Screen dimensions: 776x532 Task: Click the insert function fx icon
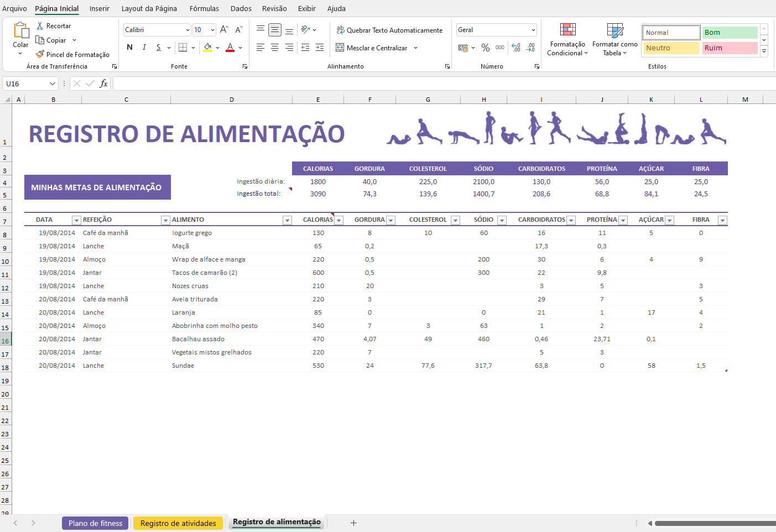tap(103, 84)
